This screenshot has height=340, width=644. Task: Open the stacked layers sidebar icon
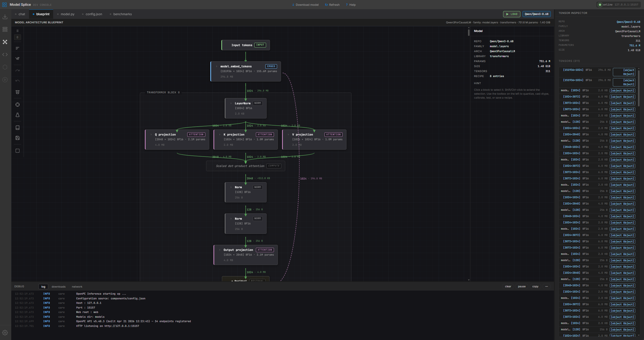coord(5,29)
